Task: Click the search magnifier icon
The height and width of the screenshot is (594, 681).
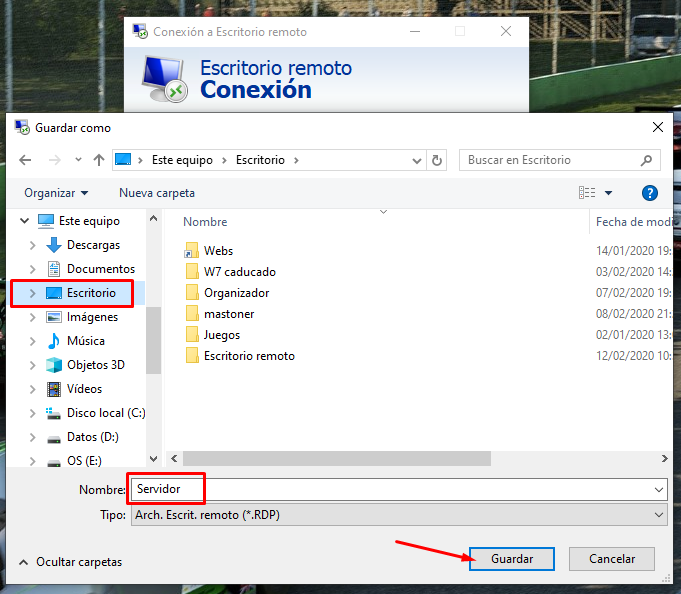Action: [647, 160]
